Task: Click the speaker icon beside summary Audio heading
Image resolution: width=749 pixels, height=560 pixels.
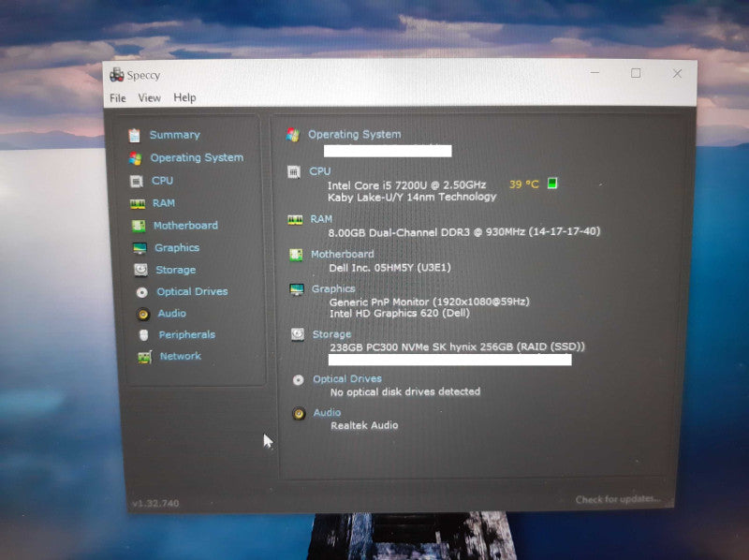Action: 299,413
